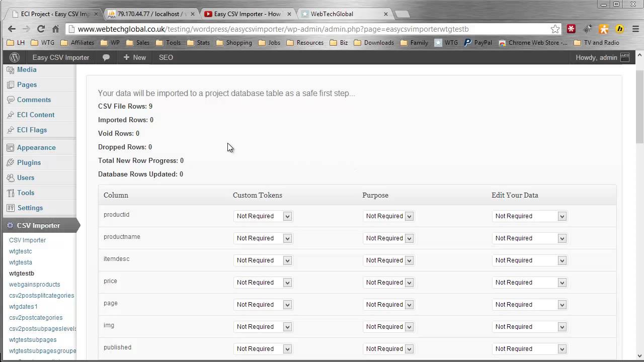This screenshot has width=644, height=362.
Task: Open Custom Tokens dropdown for price
Action: point(263,283)
